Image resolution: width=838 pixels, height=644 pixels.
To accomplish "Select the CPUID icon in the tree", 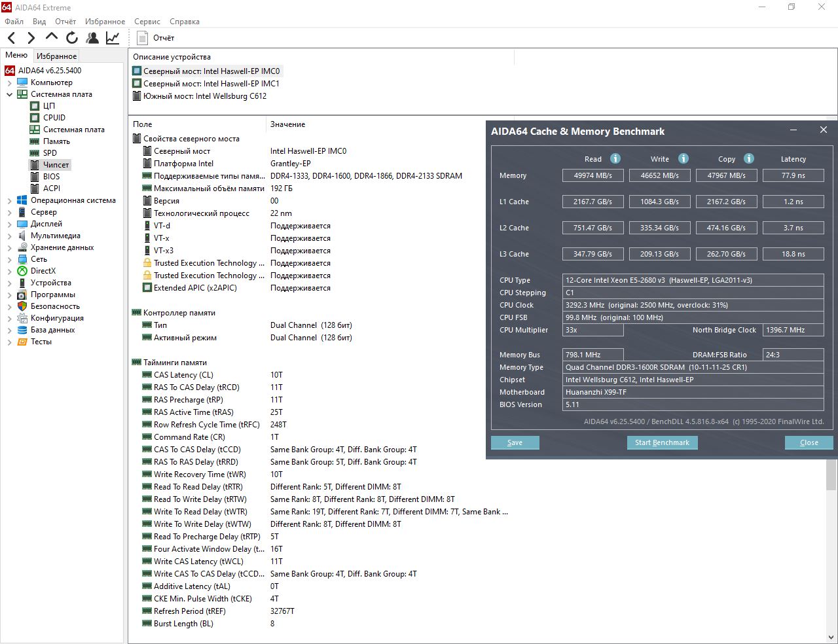I will pos(35,118).
